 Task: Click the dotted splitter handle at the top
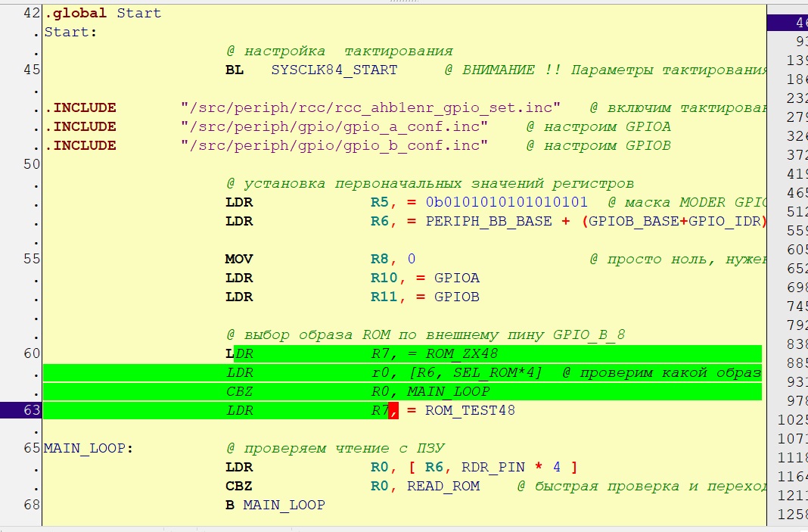(x=403, y=2)
